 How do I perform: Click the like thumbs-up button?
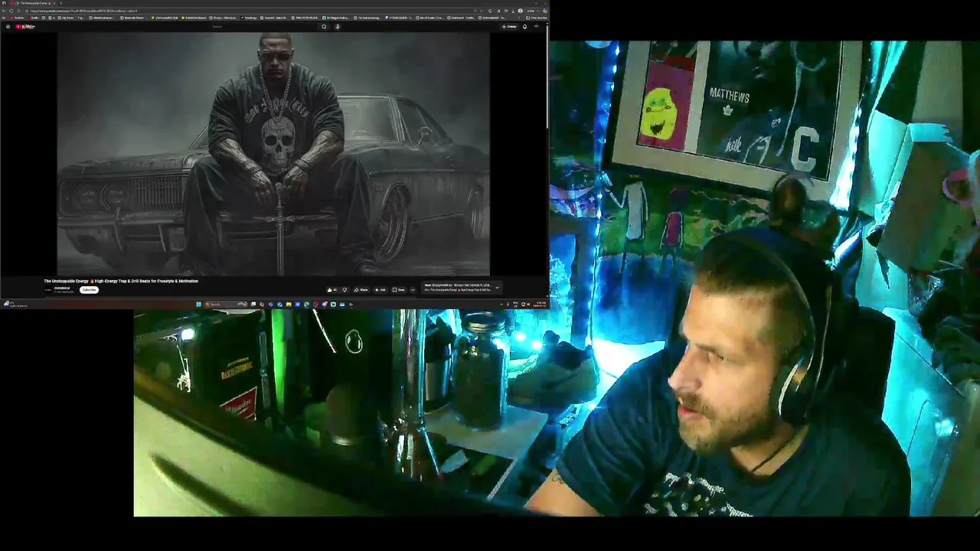pyautogui.click(x=332, y=290)
